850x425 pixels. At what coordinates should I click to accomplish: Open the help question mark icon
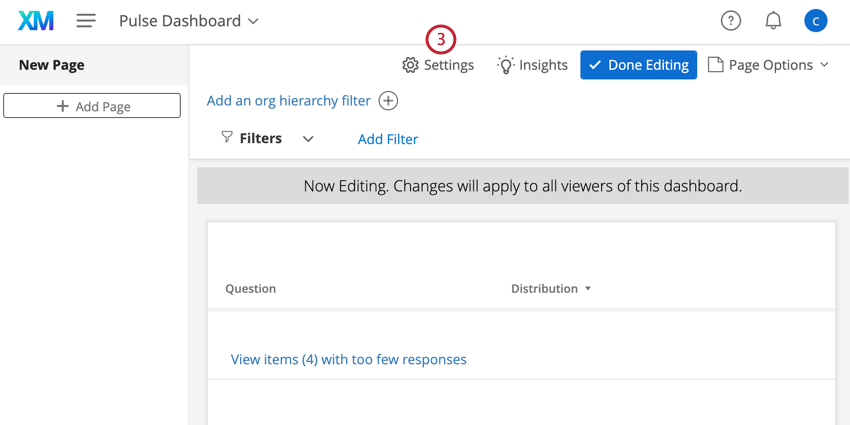[731, 21]
